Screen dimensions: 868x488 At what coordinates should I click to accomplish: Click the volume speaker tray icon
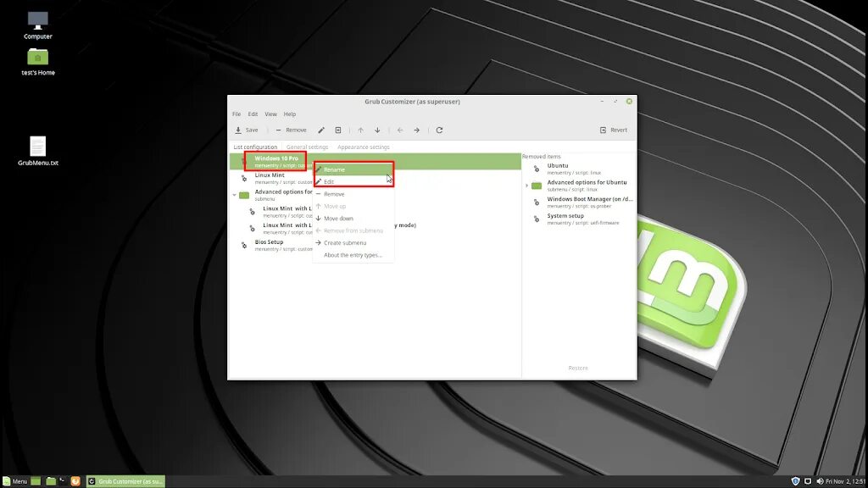tap(820, 481)
